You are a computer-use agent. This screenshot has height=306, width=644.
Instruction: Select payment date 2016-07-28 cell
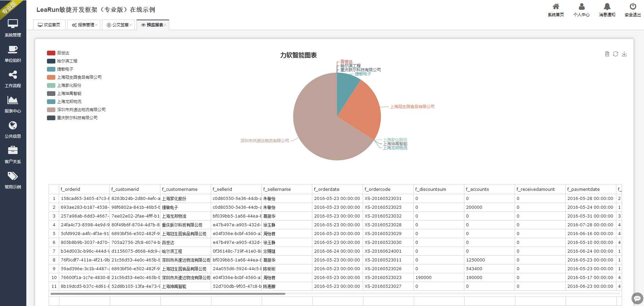pos(591,225)
